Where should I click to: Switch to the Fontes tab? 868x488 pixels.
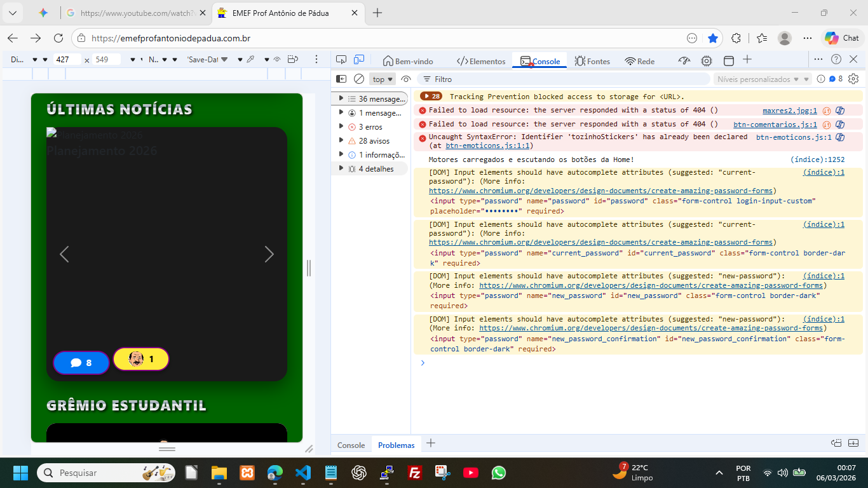[592, 61]
